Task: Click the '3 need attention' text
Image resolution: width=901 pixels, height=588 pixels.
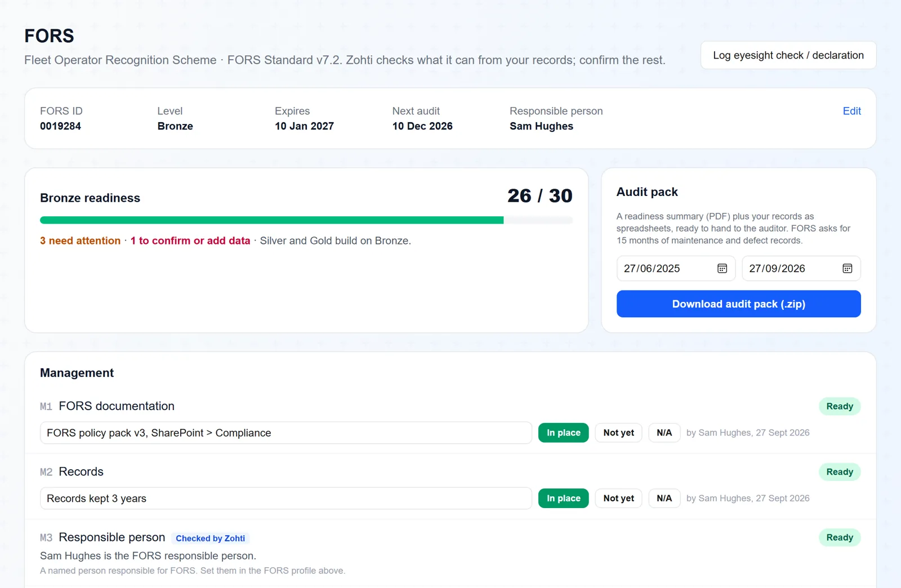Action: tap(80, 240)
